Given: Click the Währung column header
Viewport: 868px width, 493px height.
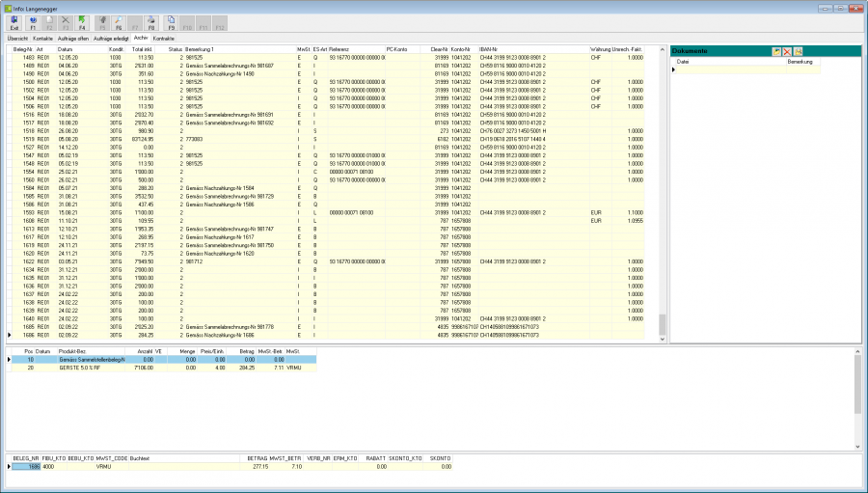Looking at the screenshot, I should pos(600,49).
